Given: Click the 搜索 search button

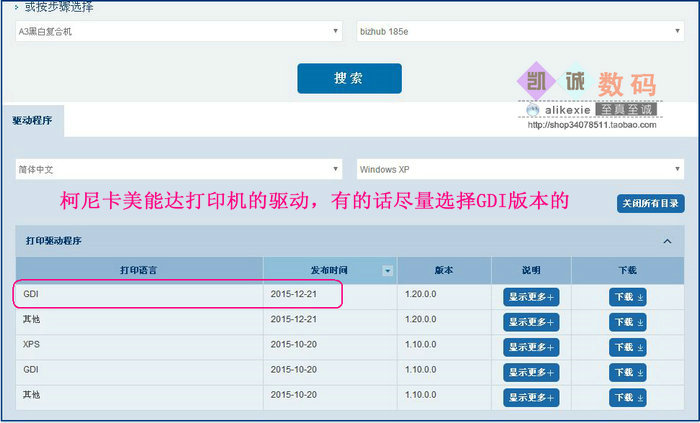Looking at the screenshot, I should click(349, 78).
